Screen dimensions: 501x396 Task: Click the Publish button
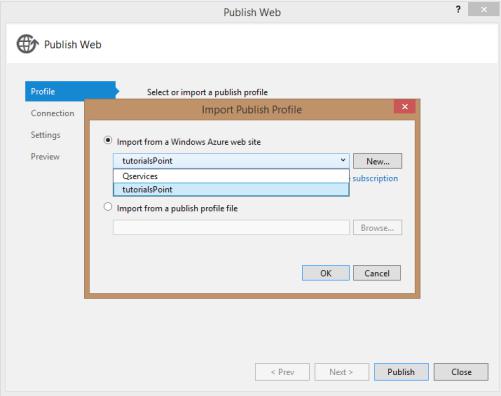[x=401, y=372]
